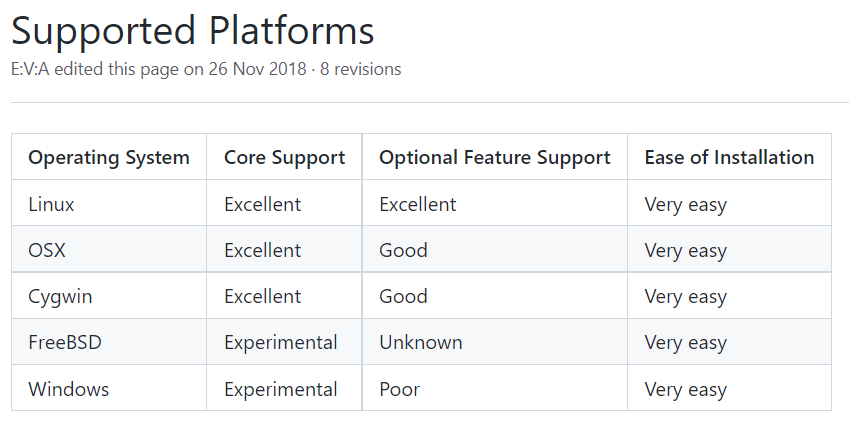Click the '8 revisions' link

tap(360, 69)
